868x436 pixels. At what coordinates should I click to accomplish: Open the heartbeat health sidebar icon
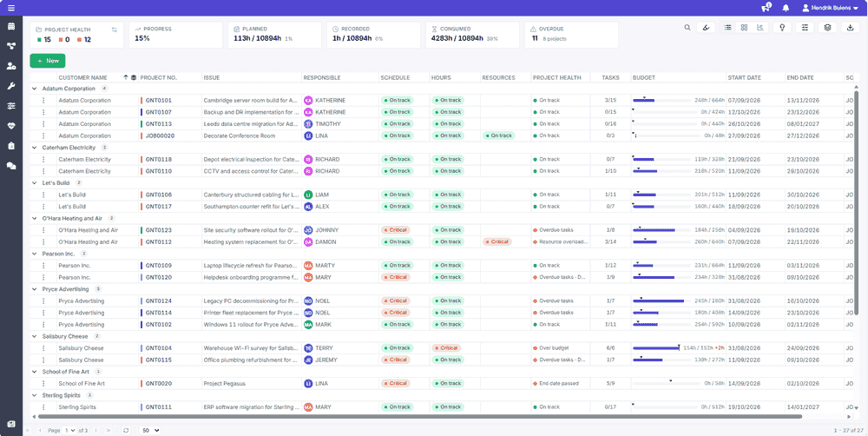pos(11,126)
